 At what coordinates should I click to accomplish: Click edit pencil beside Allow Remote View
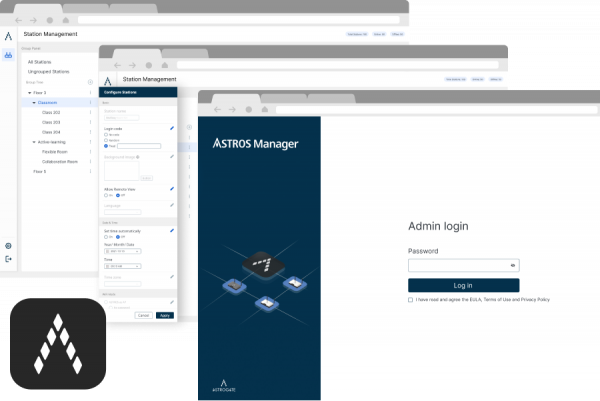pyautogui.click(x=171, y=188)
